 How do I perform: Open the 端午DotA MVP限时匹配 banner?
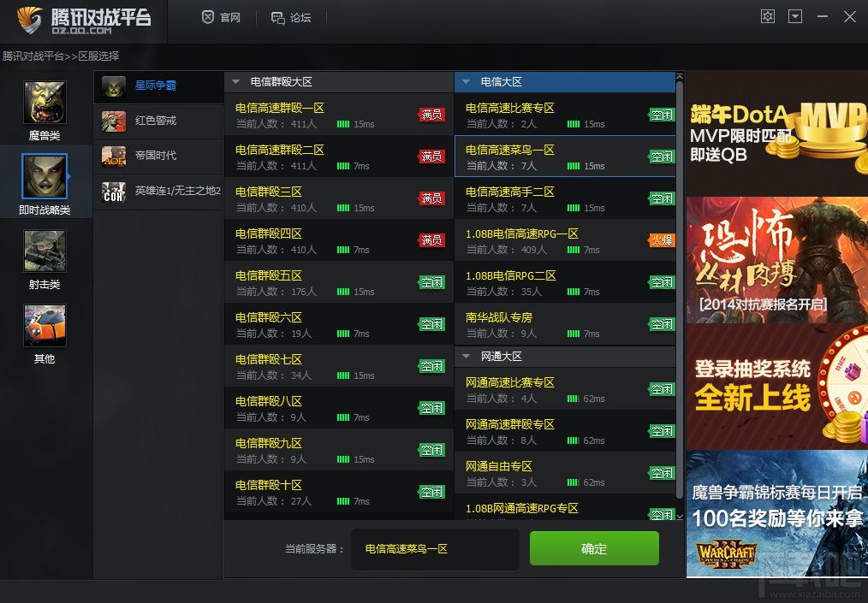pyautogui.click(x=777, y=133)
